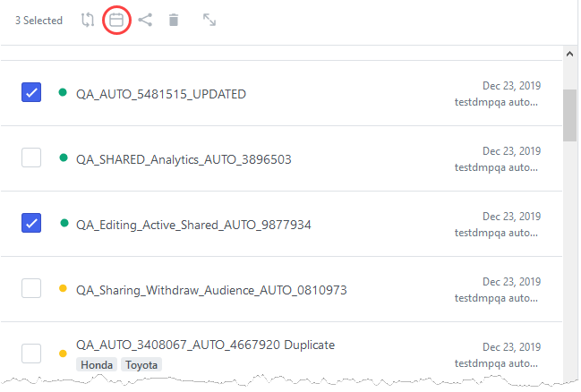Viewport: 581px width, 392px height.
Task: Click green status dot of QA_SHARED_Analytics row
Action: pyautogui.click(x=64, y=158)
